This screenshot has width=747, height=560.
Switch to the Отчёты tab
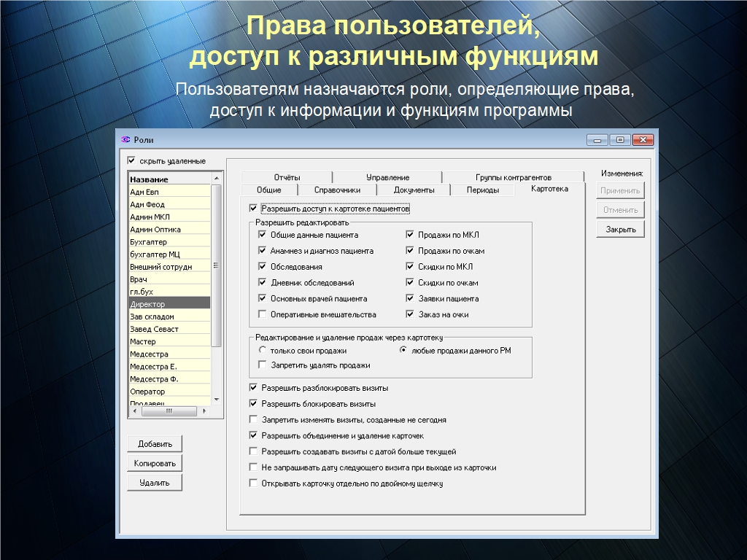287,177
